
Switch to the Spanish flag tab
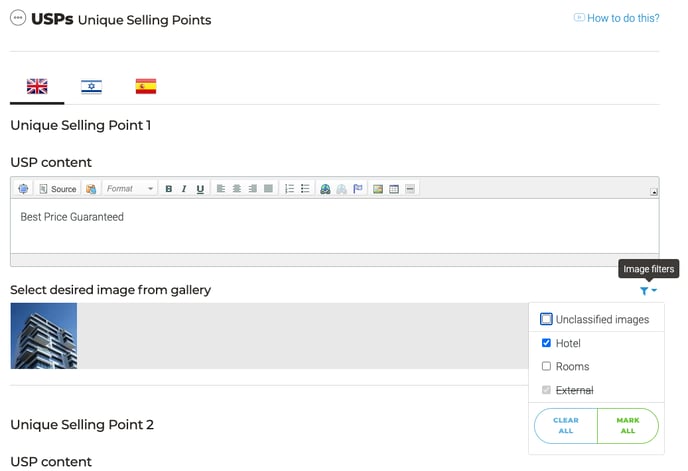tap(146, 87)
